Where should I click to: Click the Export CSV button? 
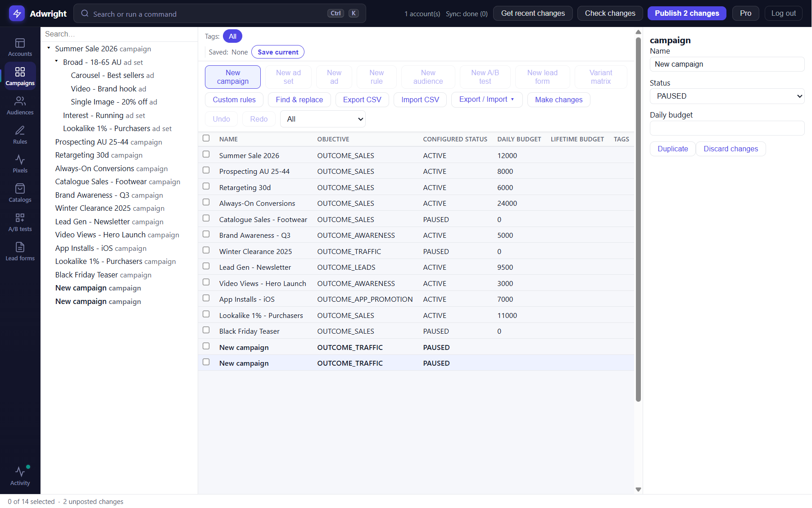362,100
